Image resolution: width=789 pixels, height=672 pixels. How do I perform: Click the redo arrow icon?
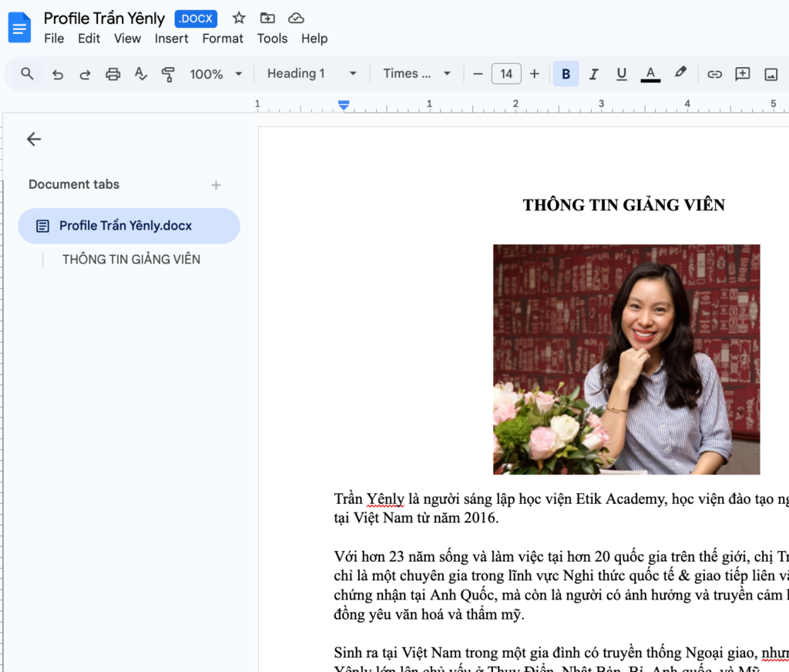click(85, 74)
